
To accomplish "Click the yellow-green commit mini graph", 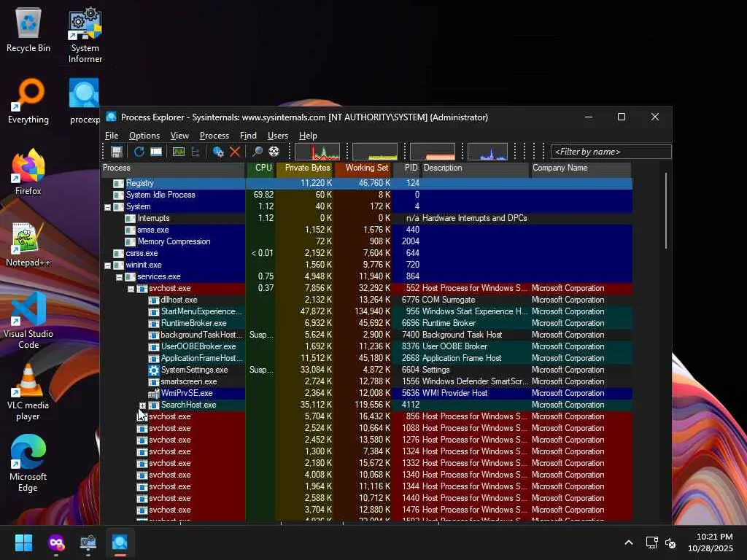I will pyautogui.click(x=375, y=152).
